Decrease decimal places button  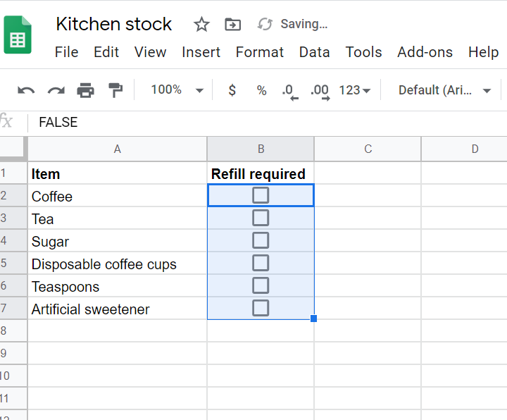(x=289, y=91)
